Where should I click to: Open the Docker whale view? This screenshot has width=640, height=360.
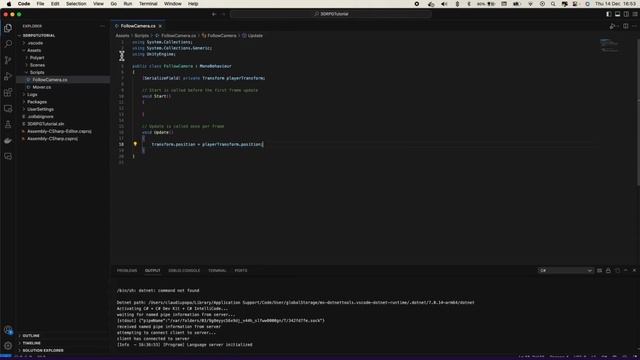(8, 140)
